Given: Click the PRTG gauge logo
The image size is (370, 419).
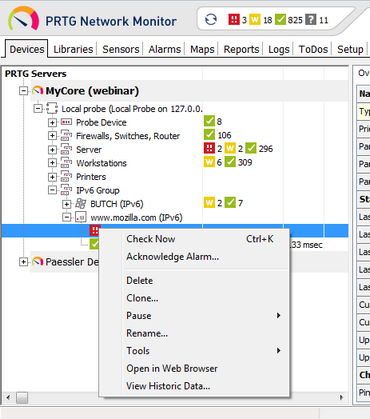Looking at the screenshot, I should (x=23, y=19).
